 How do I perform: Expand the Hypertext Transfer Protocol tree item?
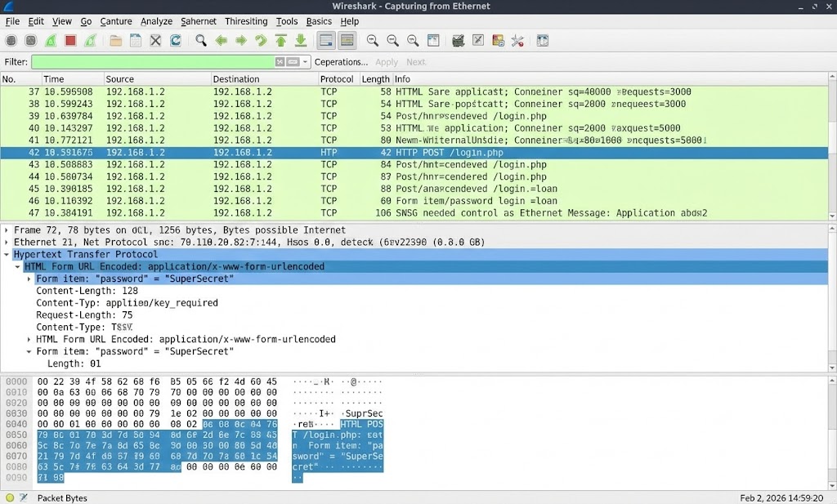pos(7,254)
